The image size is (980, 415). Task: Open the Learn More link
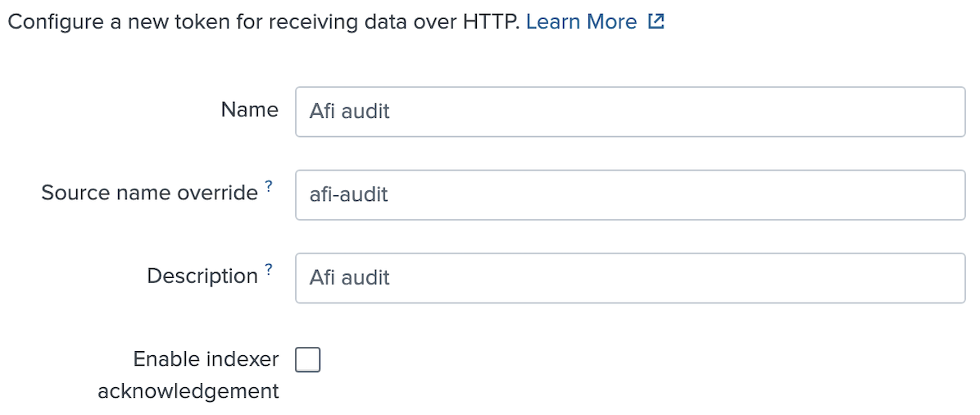tap(581, 22)
